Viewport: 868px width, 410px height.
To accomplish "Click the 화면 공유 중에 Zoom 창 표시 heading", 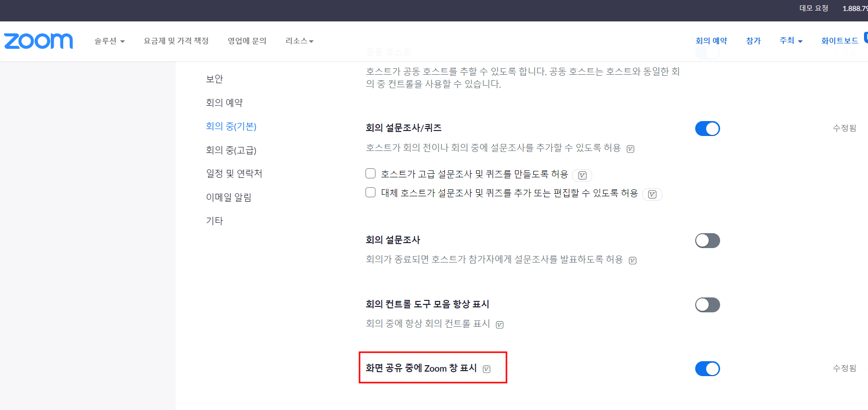I will point(421,368).
